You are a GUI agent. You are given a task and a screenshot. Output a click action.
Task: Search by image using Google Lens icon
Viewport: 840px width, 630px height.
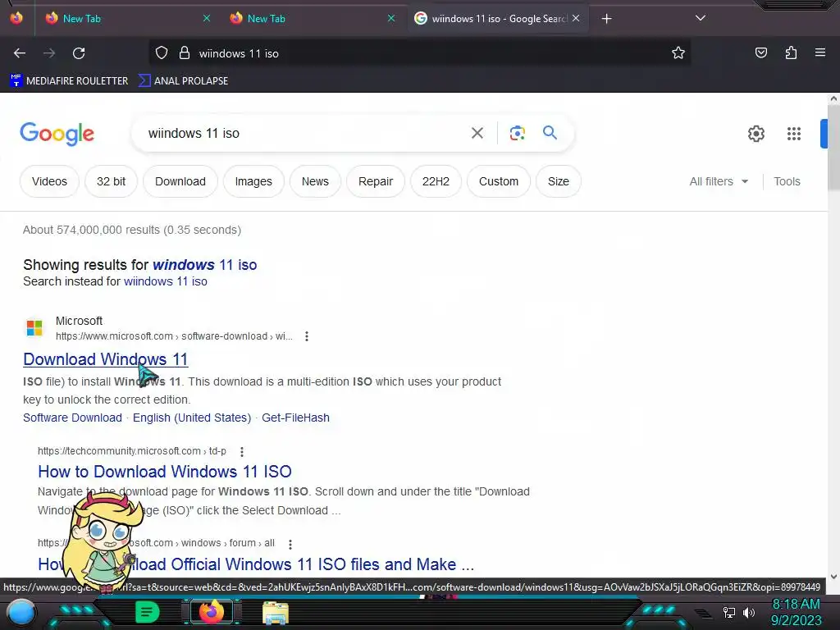(517, 133)
